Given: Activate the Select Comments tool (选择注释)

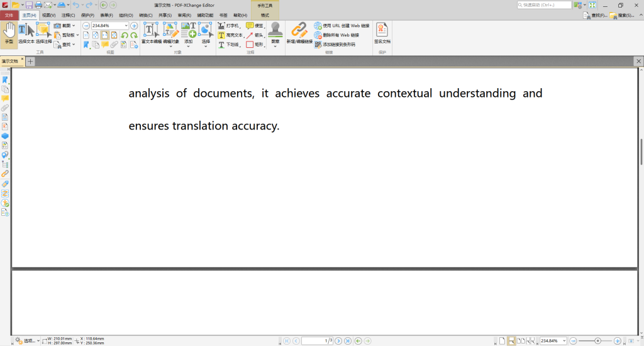Looking at the screenshot, I should click(x=43, y=33).
